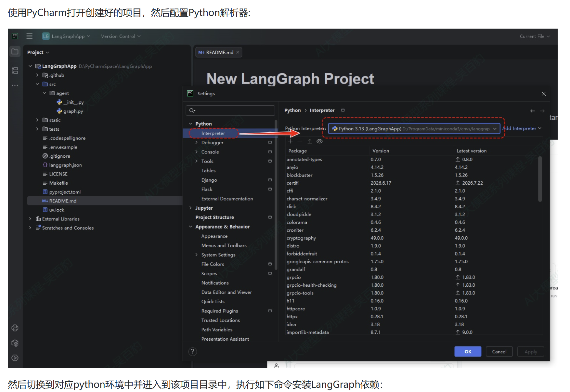Click the Apply button
Image resolution: width=570 pixels, height=392 pixels.
(x=531, y=352)
